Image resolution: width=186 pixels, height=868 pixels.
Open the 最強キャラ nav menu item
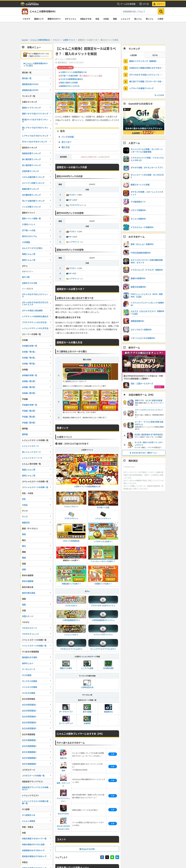[x=39, y=19]
